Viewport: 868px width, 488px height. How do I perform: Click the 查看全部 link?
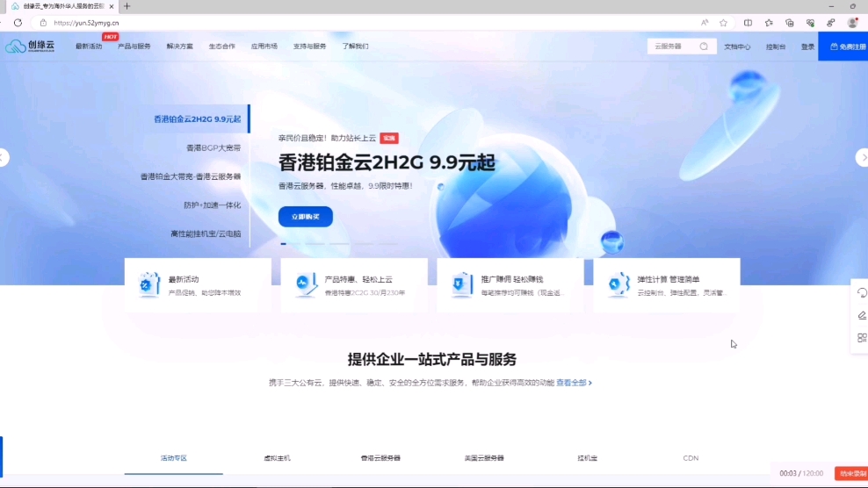pos(574,383)
